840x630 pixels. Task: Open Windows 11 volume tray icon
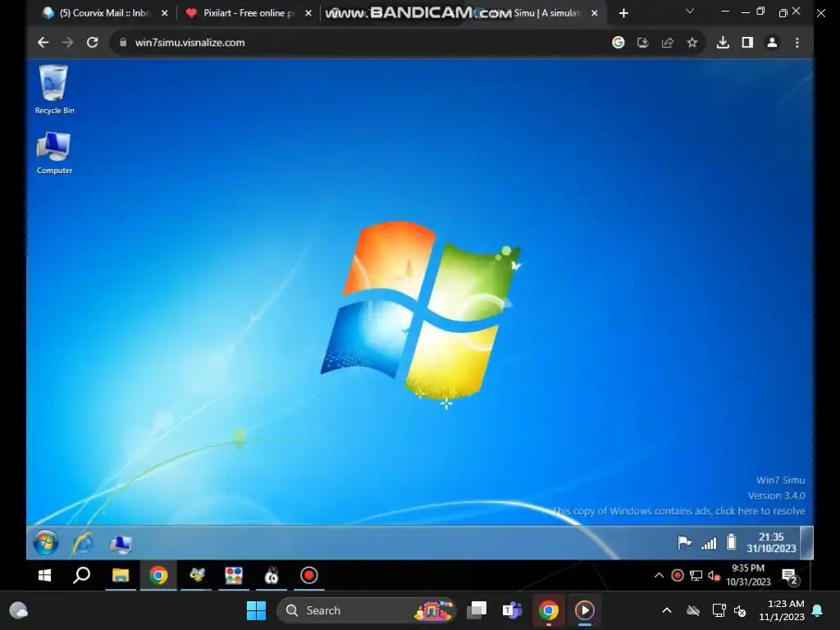(x=741, y=610)
